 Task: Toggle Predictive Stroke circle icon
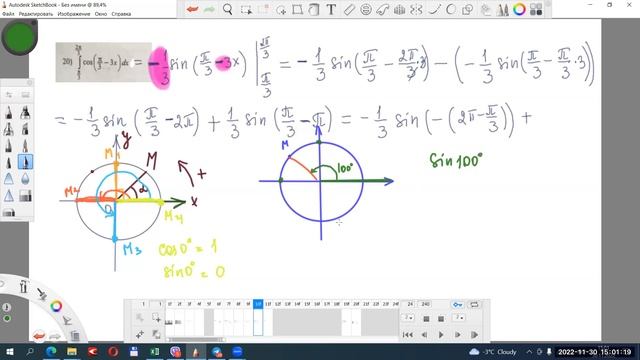[451, 9]
